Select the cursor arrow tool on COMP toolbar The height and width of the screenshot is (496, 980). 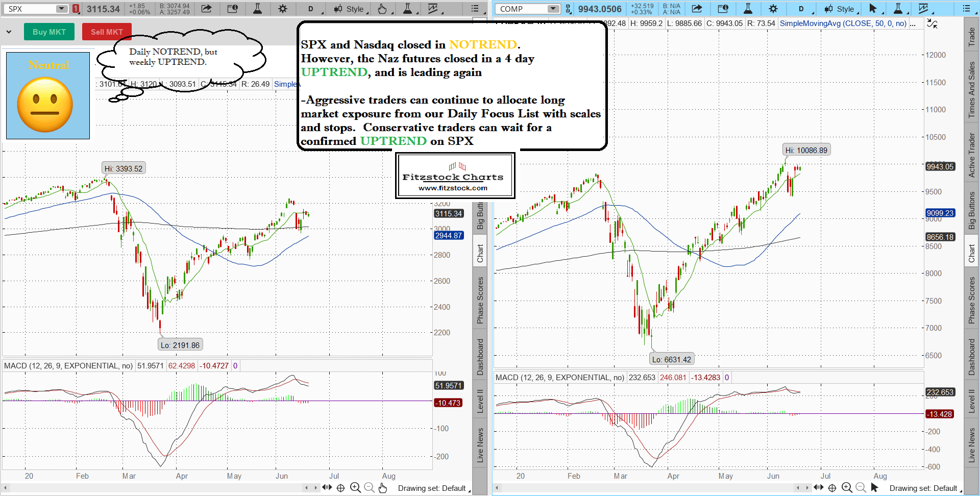pos(874,9)
